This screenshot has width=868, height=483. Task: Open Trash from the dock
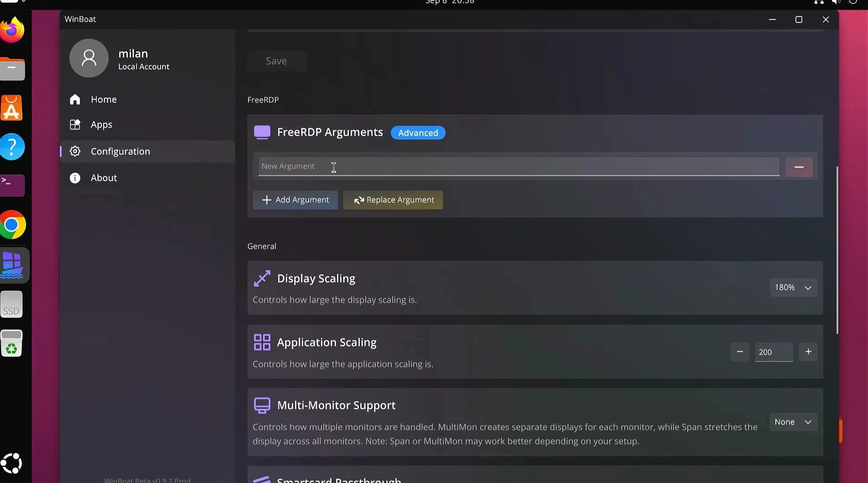coord(12,343)
